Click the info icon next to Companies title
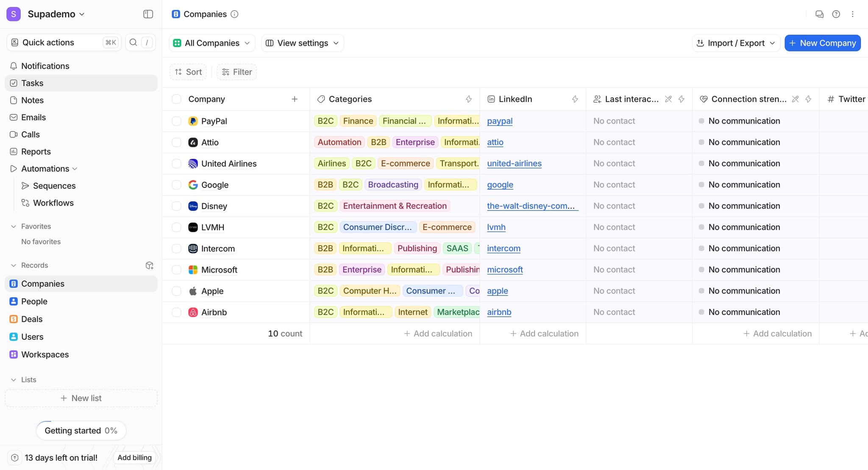Viewport: 868px width, 470px height. click(234, 14)
